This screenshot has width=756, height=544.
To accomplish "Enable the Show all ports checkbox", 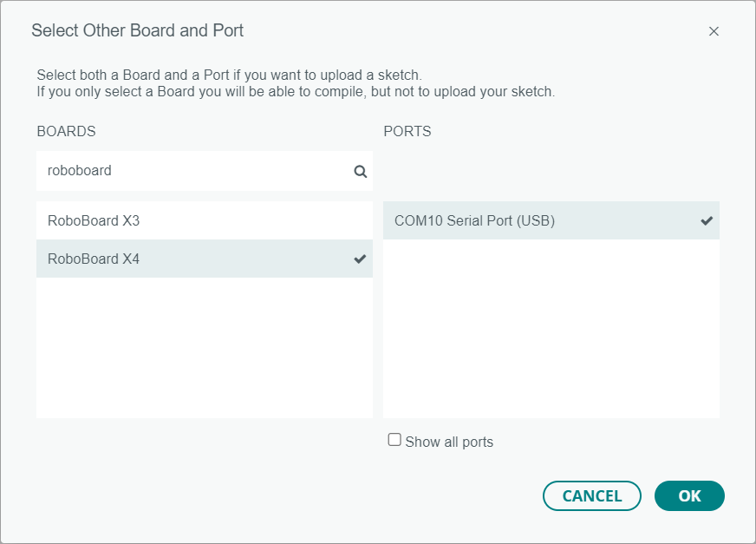I will [394, 440].
